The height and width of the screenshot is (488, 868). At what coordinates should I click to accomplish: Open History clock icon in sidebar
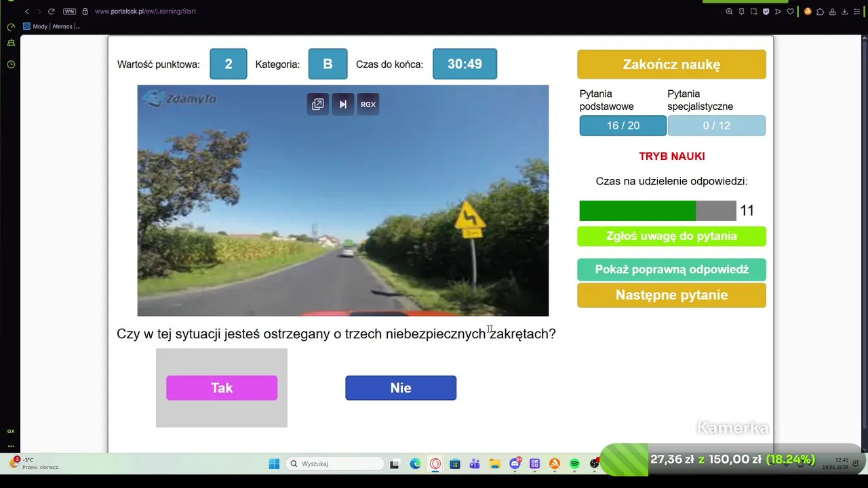click(x=11, y=64)
